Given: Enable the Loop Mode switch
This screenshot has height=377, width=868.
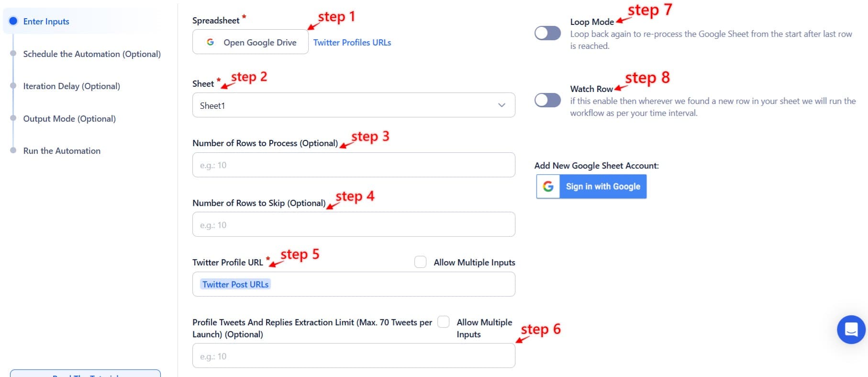Looking at the screenshot, I should click(547, 34).
